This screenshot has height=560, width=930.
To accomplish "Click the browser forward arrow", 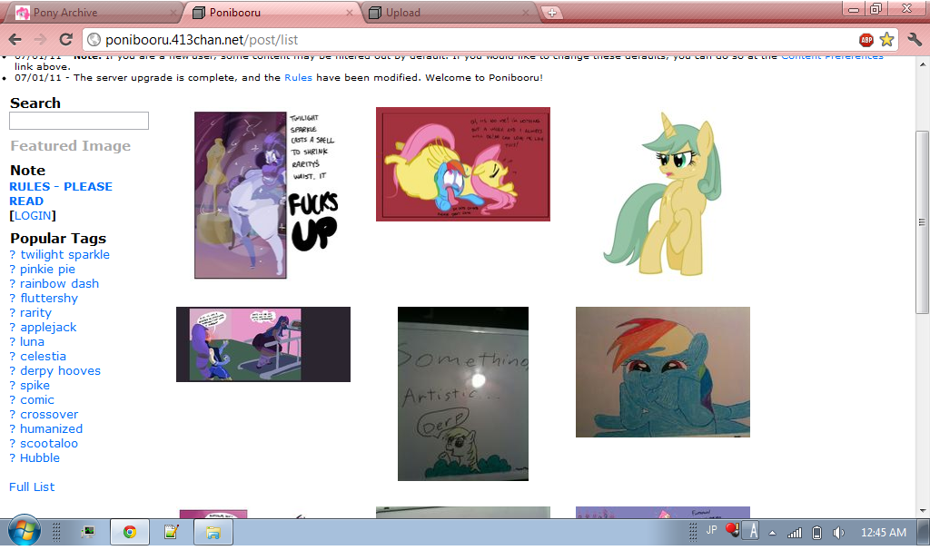I will [40, 40].
